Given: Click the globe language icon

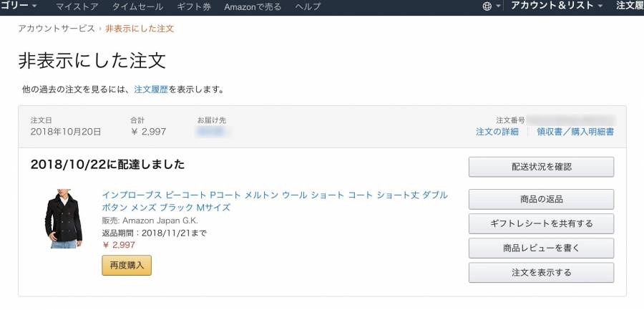Looking at the screenshot, I should tap(487, 6).
